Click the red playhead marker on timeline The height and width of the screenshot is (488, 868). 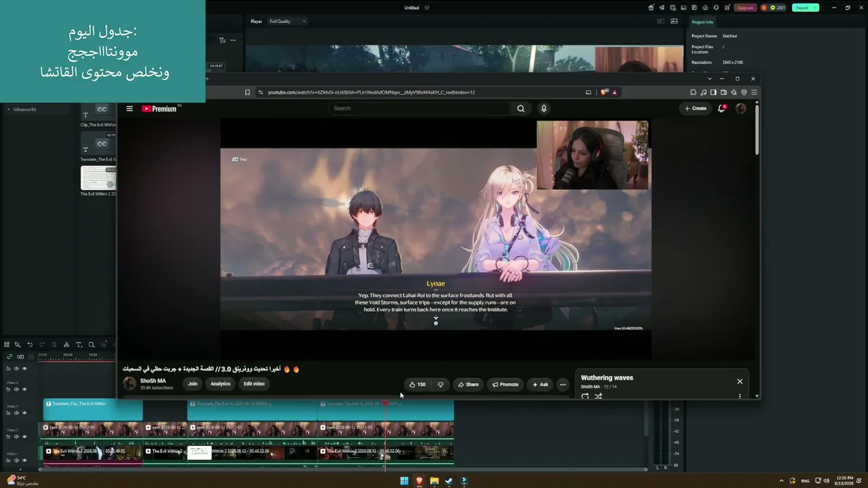(x=386, y=404)
